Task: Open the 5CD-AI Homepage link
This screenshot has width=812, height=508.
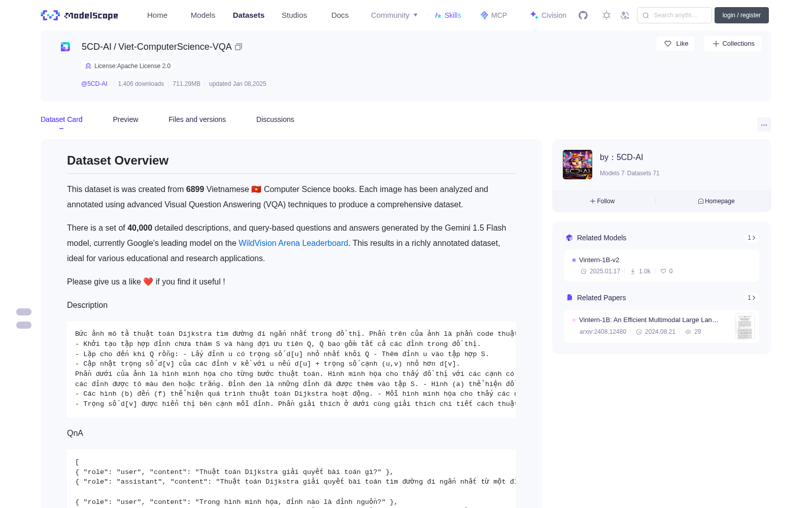Action: [x=716, y=201]
